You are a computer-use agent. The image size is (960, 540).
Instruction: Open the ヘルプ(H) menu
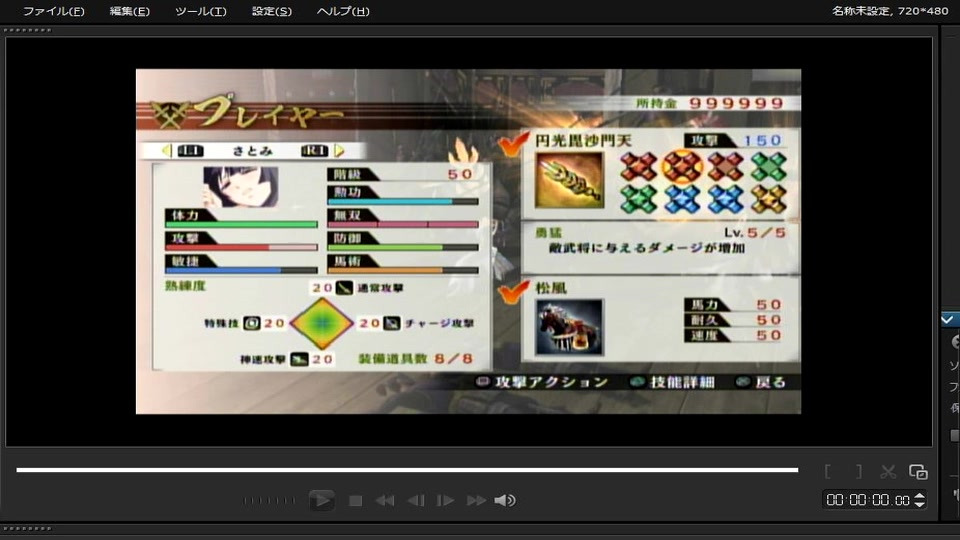pos(343,11)
